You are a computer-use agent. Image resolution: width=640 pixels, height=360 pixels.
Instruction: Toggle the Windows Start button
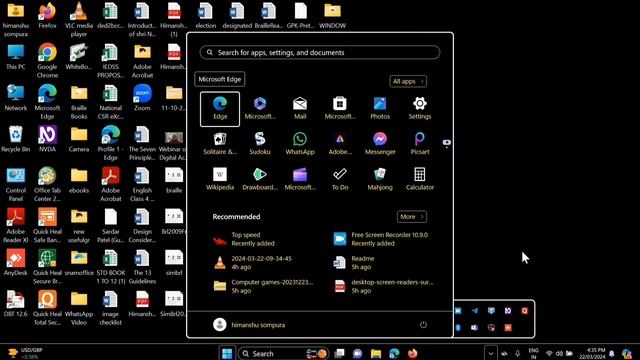(x=227, y=353)
